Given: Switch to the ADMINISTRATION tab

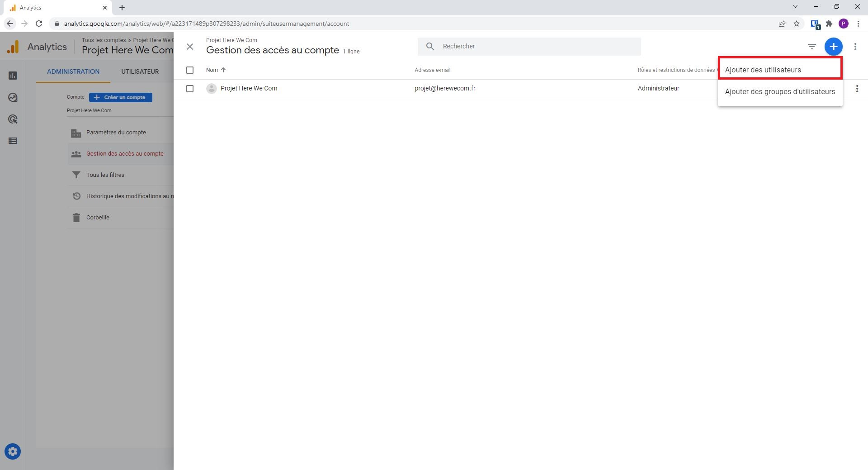Looking at the screenshot, I should coord(73,71).
